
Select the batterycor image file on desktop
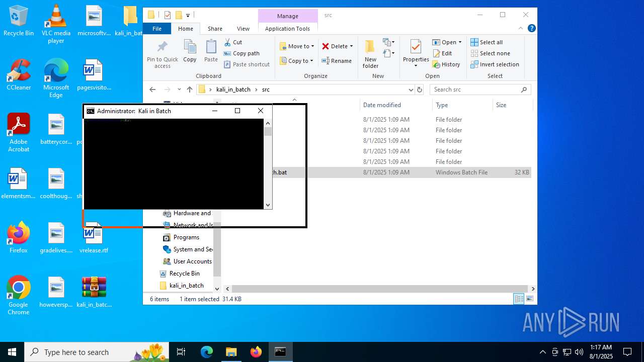[56, 129]
